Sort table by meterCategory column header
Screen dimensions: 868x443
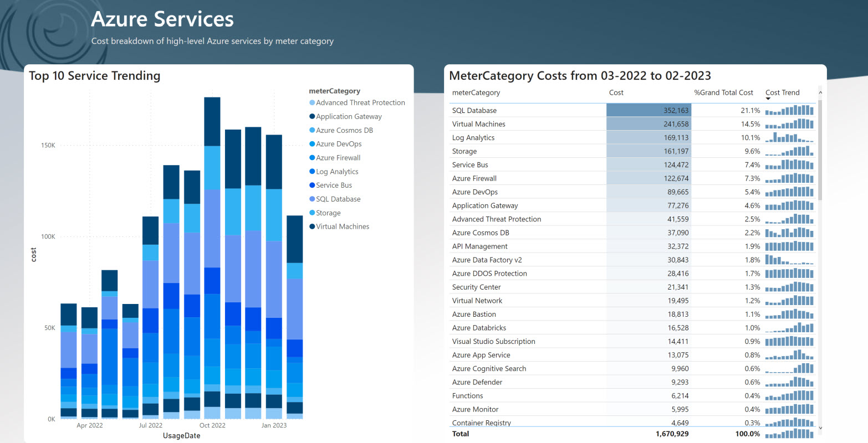[476, 93]
